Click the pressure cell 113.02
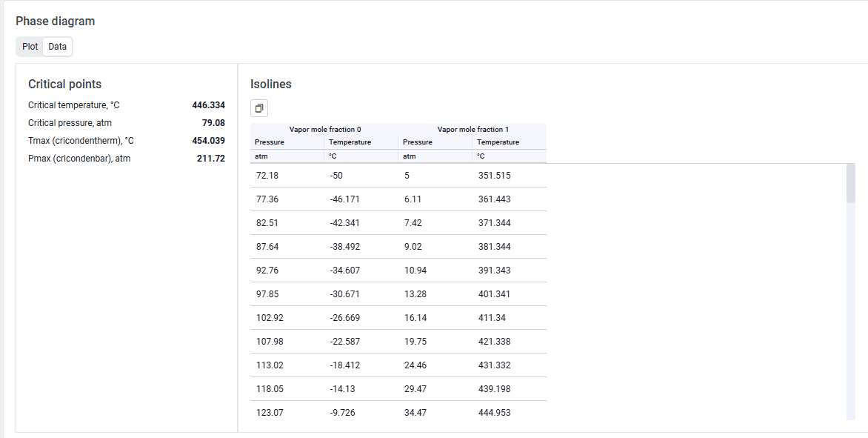The image size is (868, 438). click(287, 365)
